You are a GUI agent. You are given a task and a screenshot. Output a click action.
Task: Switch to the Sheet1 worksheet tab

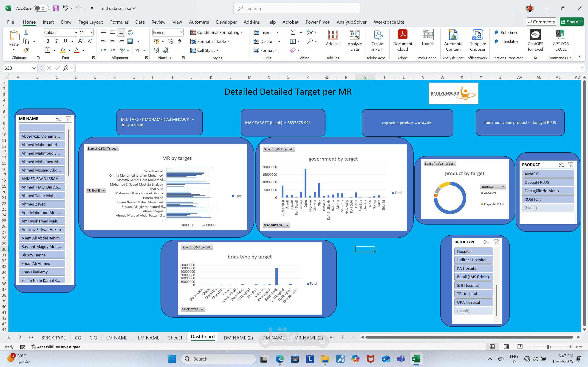click(175, 338)
